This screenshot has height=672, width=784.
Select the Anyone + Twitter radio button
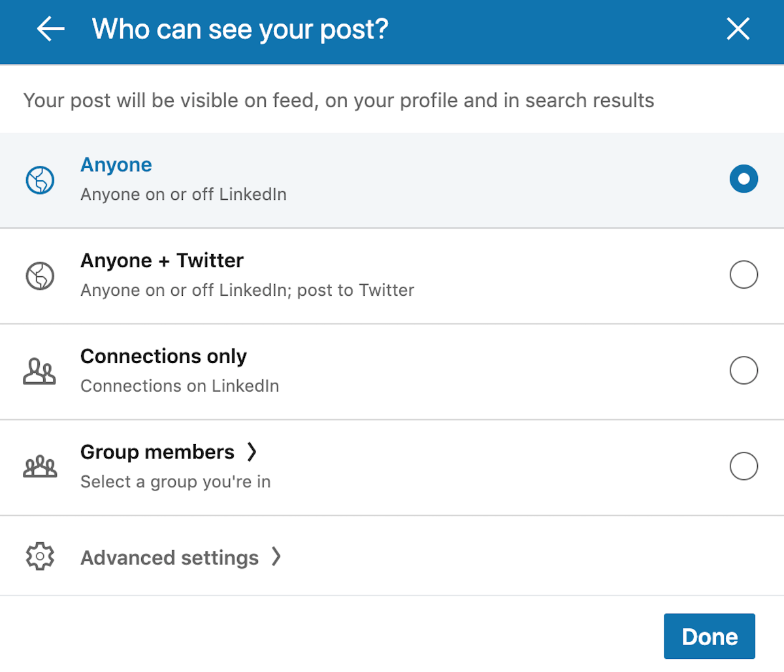tap(743, 275)
